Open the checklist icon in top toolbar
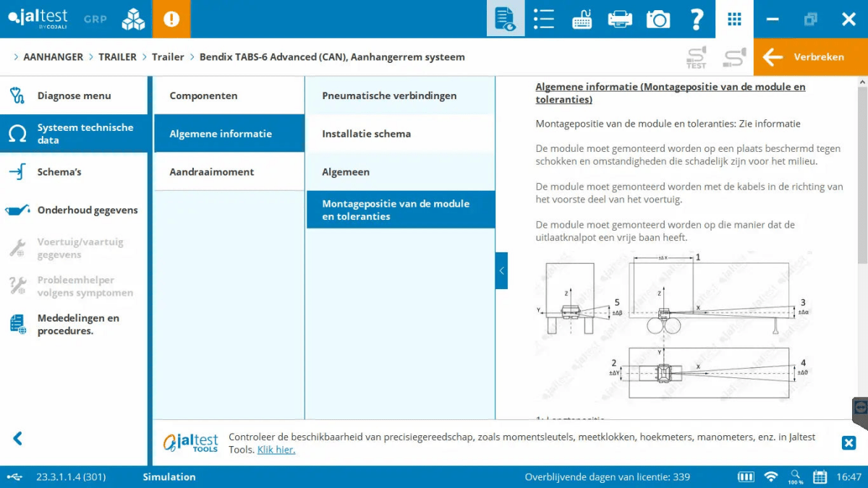 543,19
